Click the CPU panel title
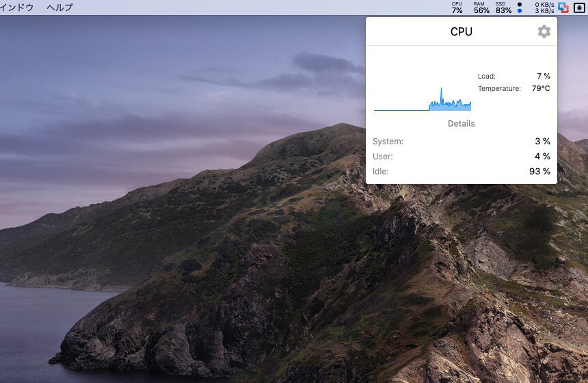 pyautogui.click(x=462, y=32)
